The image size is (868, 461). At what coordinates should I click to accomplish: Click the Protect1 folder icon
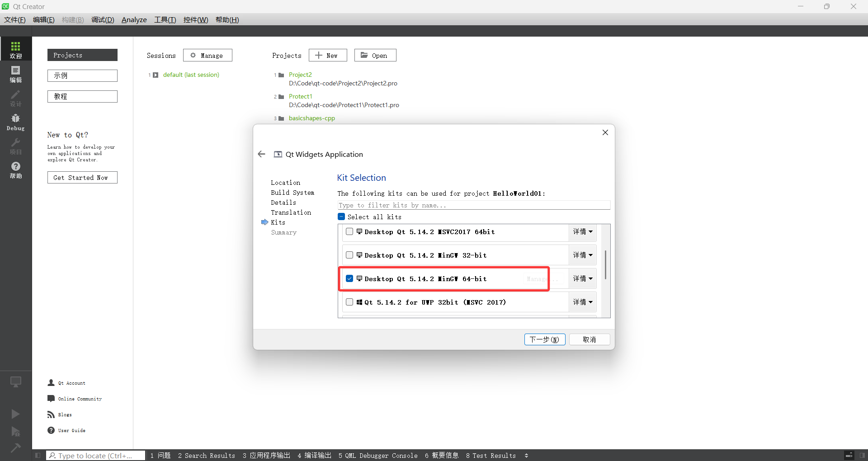tap(281, 97)
